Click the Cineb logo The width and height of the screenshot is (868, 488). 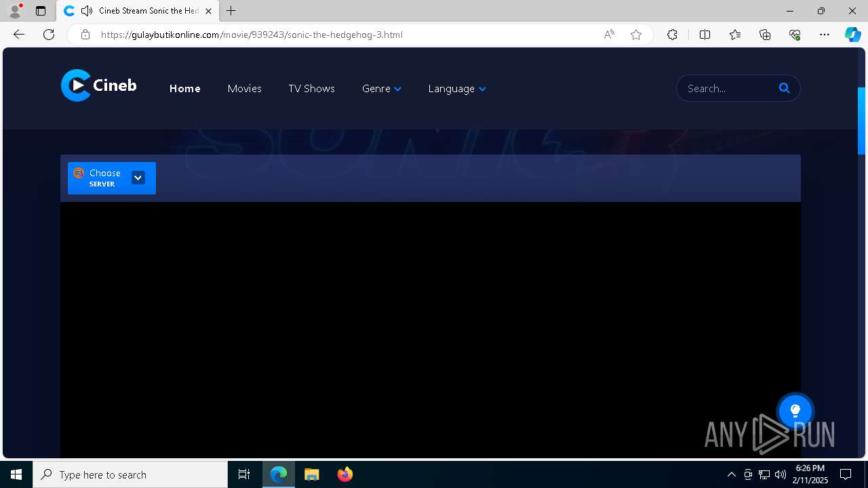pos(99,85)
